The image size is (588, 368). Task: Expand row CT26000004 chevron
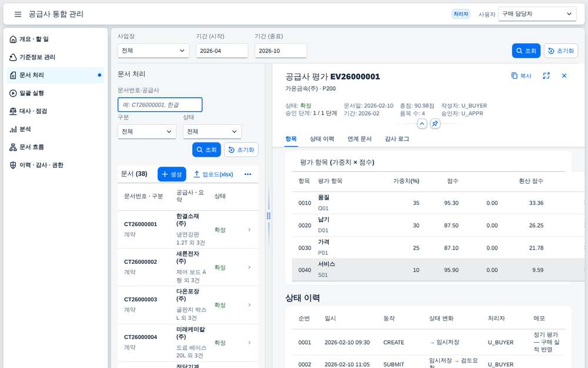(249, 343)
